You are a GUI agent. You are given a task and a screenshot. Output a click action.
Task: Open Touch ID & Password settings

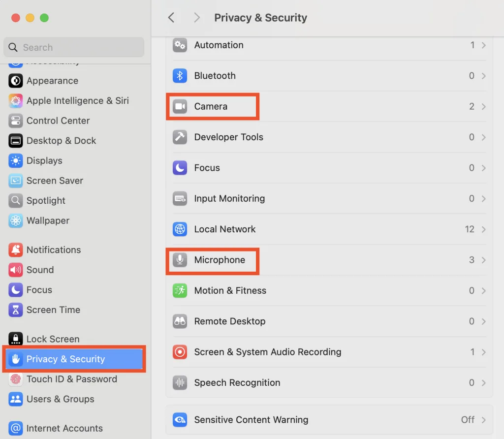click(x=74, y=379)
